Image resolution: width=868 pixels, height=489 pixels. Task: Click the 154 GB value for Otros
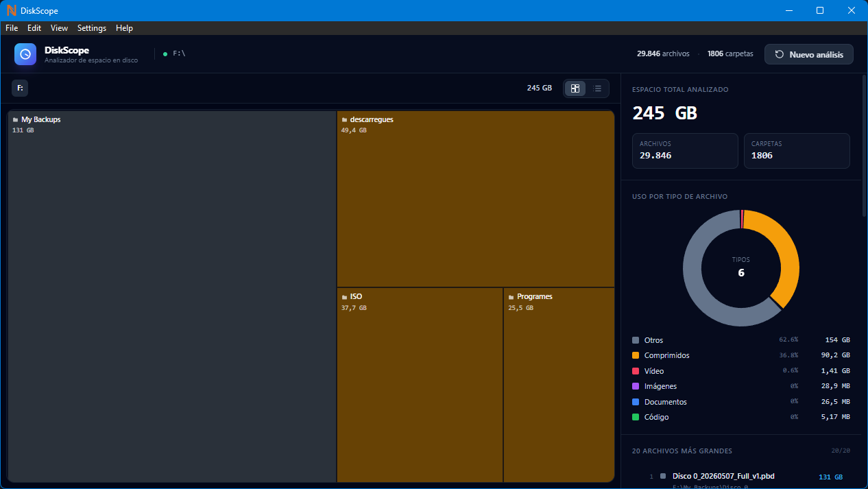coord(837,340)
